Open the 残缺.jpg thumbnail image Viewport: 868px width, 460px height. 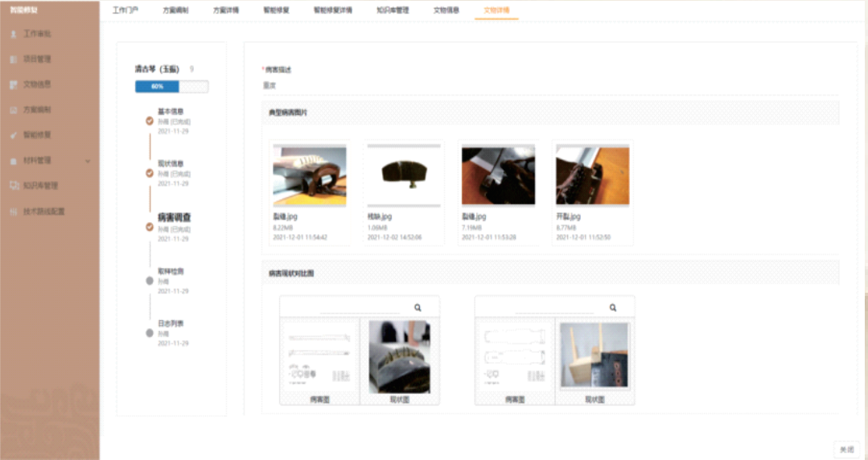point(404,175)
